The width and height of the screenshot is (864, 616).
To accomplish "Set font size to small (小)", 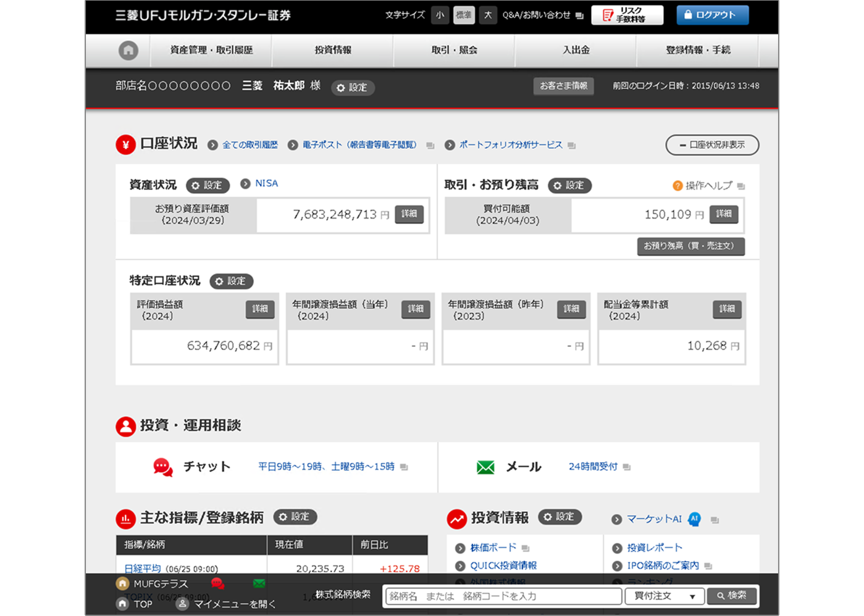I will tap(440, 15).
